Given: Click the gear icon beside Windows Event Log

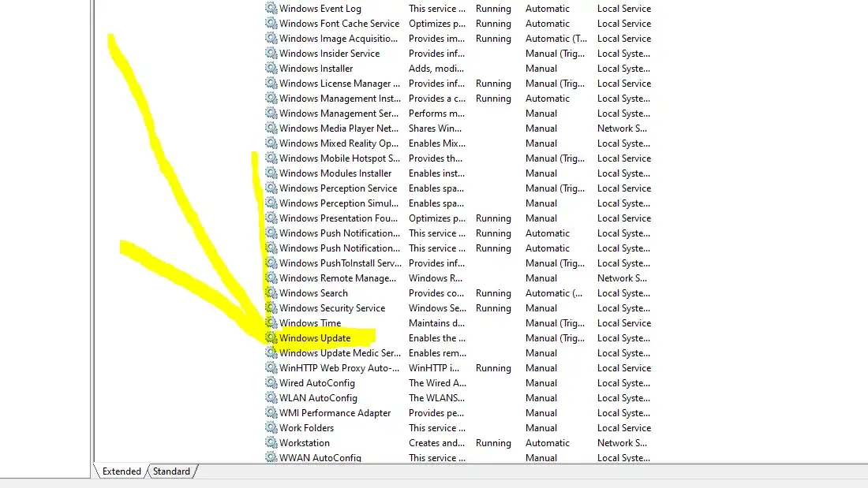Looking at the screenshot, I should point(271,9).
